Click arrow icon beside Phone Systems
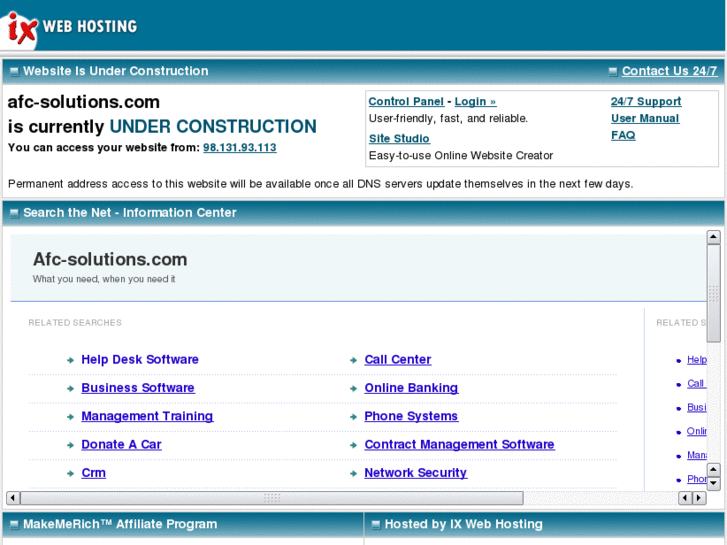Image resolution: width=727 pixels, height=545 pixels. point(353,417)
